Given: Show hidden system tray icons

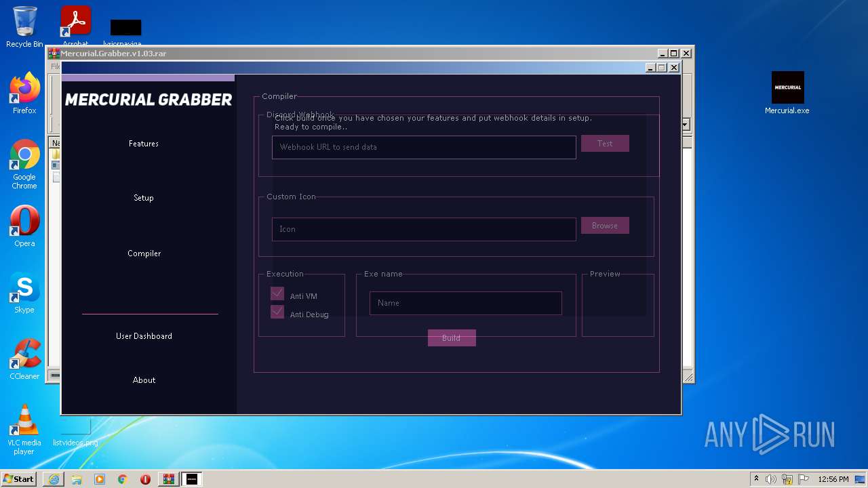Looking at the screenshot, I should (x=756, y=479).
